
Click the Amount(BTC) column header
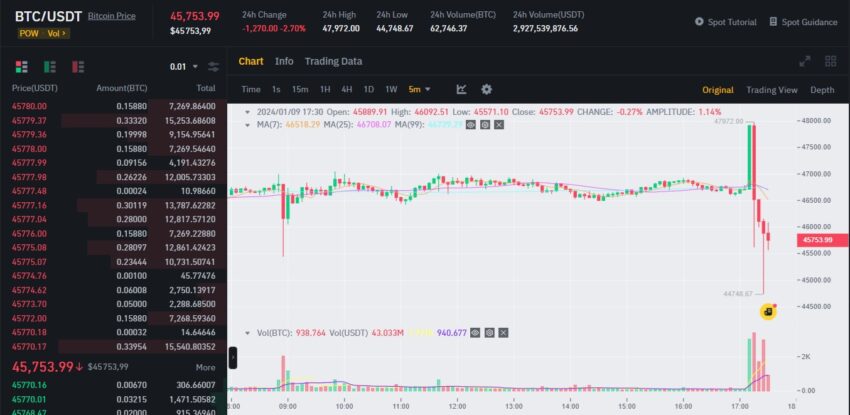121,88
